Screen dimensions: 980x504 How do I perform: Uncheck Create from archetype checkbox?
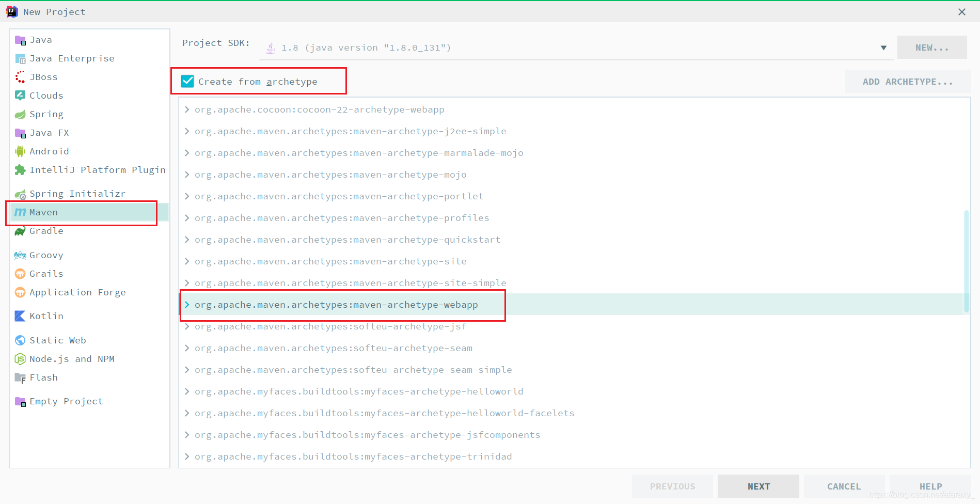pos(187,81)
